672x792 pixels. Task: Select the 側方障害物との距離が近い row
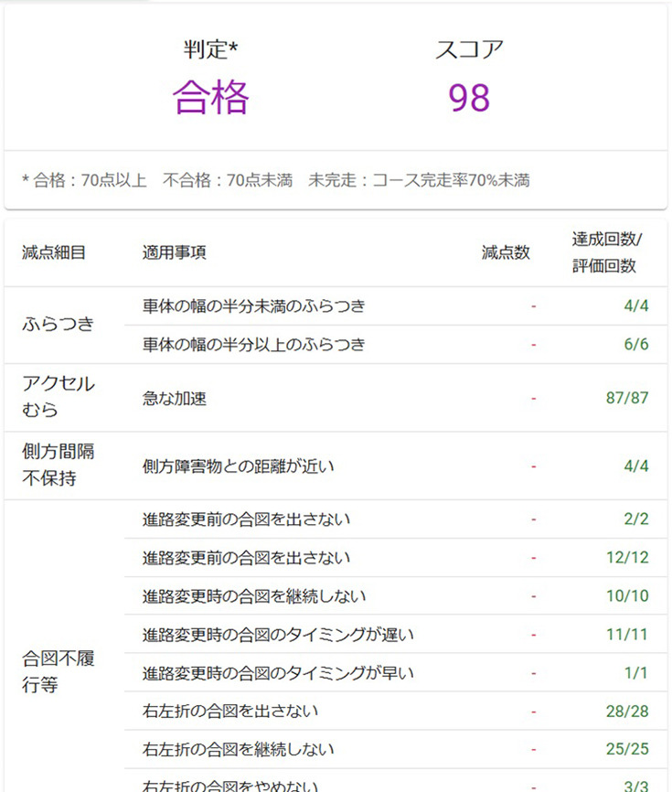[239, 466]
